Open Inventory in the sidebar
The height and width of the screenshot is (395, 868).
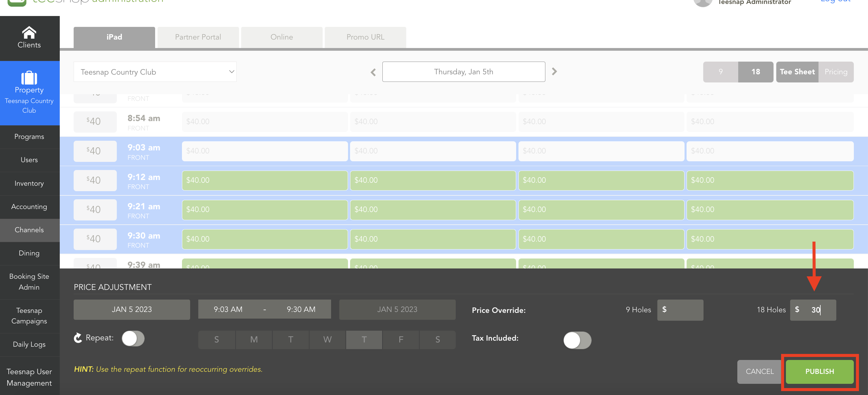pyautogui.click(x=29, y=184)
